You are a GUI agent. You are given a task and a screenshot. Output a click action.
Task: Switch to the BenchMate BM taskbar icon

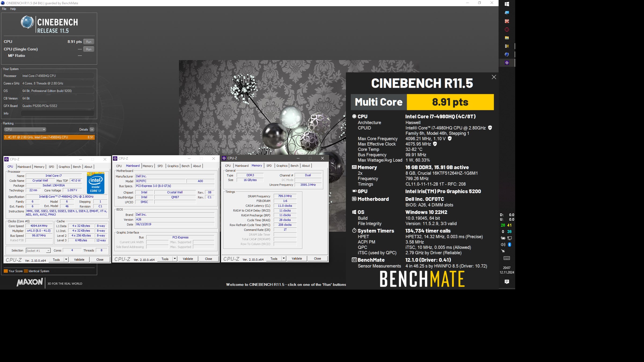(507, 46)
